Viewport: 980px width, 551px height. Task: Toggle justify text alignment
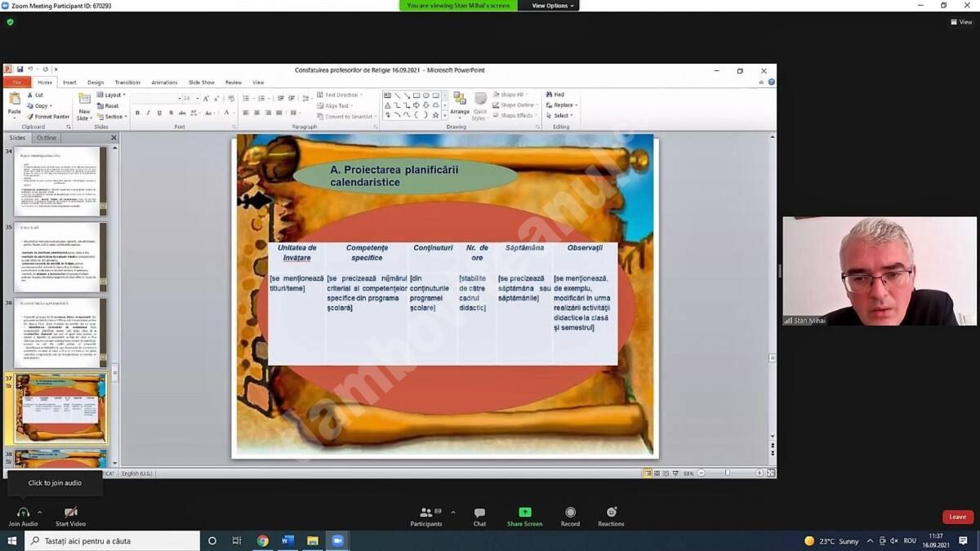click(x=279, y=113)
